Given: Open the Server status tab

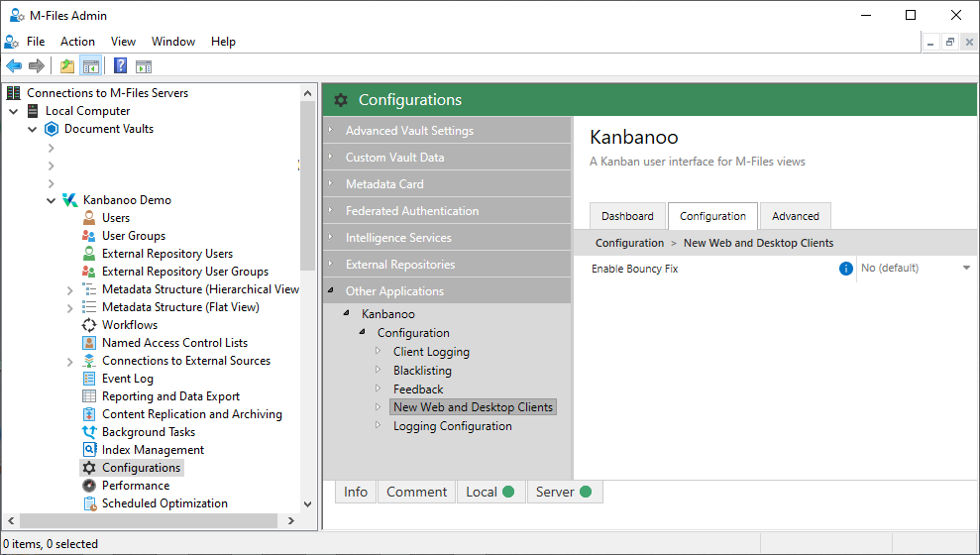Looking at the screenshot, I should [x=565, y=492].
